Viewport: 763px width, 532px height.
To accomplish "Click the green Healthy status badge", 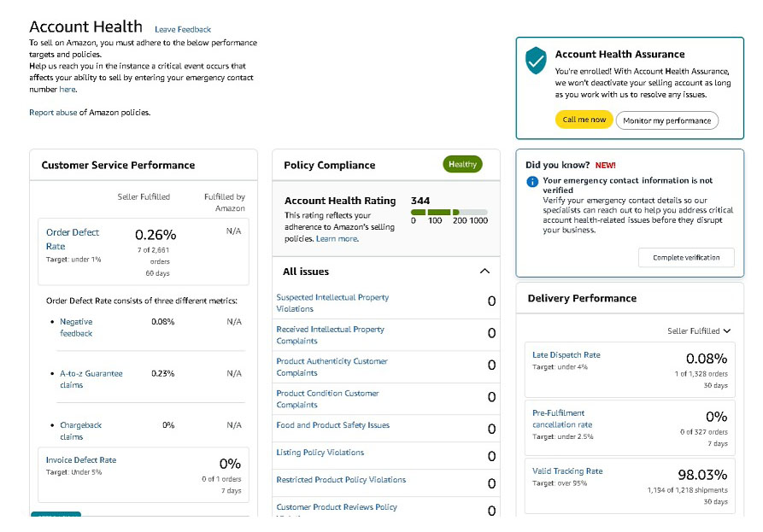I will point(462,164).
